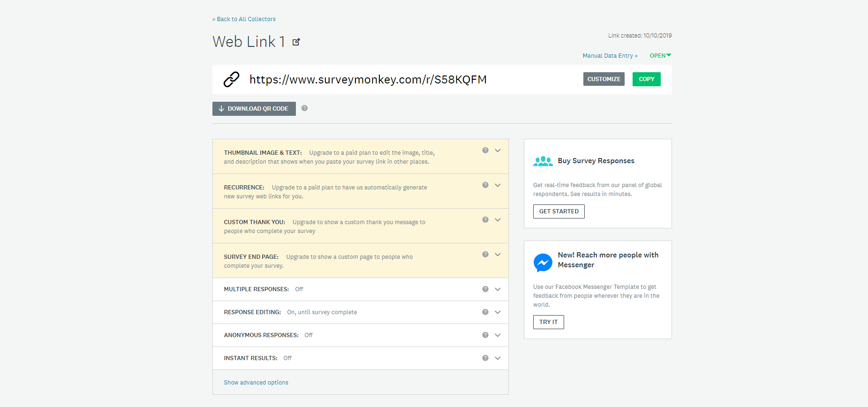Viewport: 868px width, 407px height.
Task: Click the chain link icon beside the survey URL
Action: tap(231, 80)
